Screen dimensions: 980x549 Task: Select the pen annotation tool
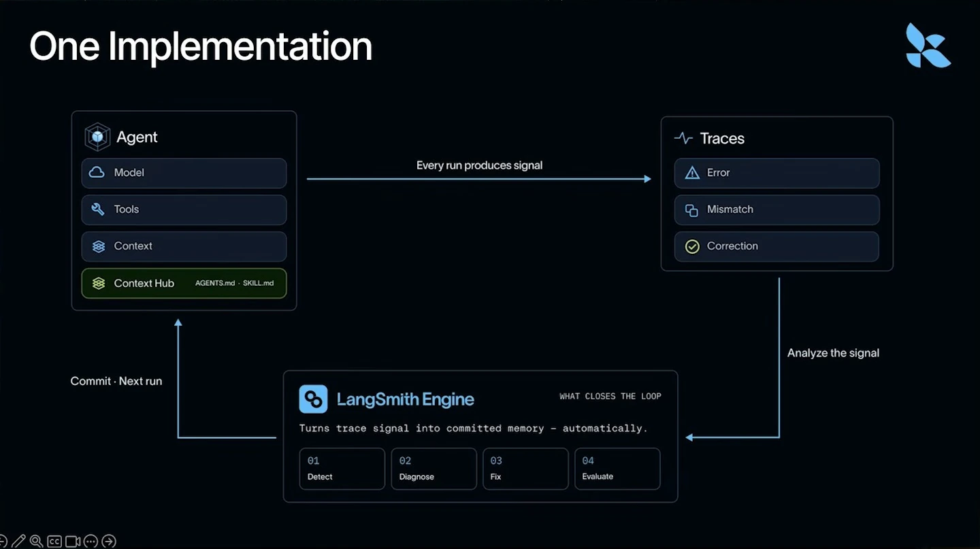click(x=19, y=542)
